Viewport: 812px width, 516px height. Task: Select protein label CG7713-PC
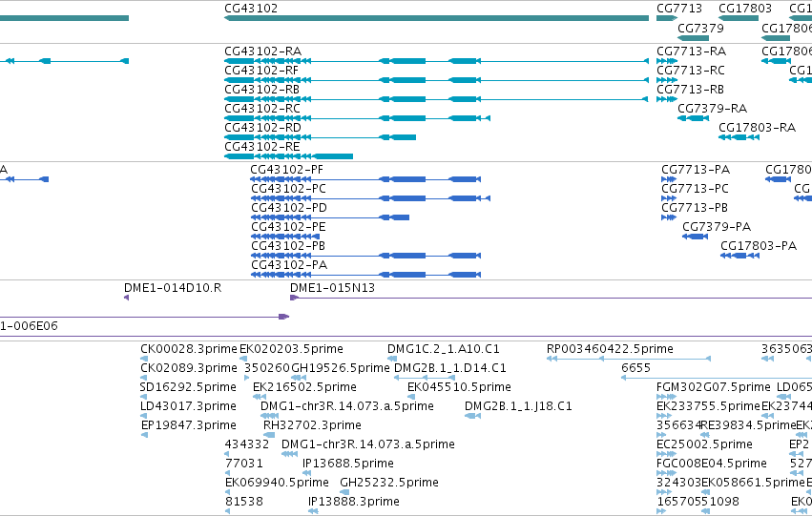(x=695, y=189)
